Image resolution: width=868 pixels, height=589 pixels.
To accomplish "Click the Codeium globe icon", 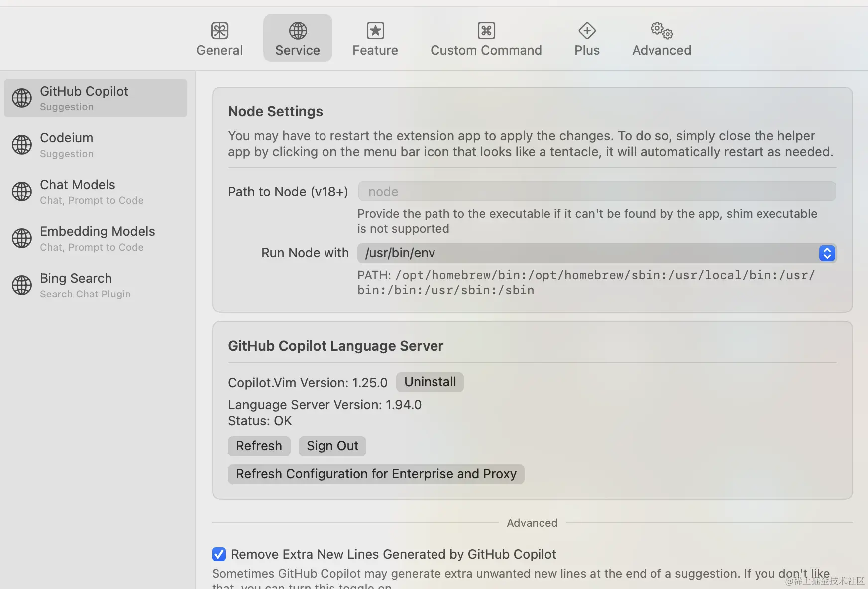I will (x=22, y=145).
